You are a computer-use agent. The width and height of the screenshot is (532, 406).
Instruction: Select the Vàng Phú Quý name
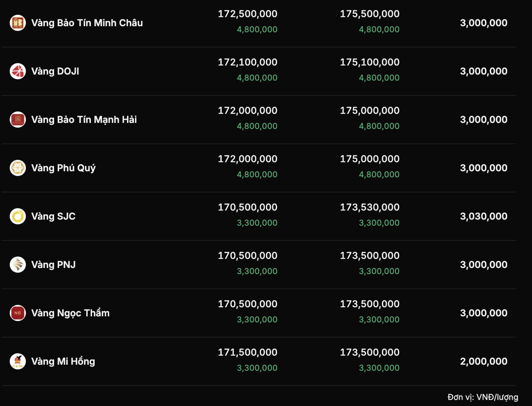[63, 168]
